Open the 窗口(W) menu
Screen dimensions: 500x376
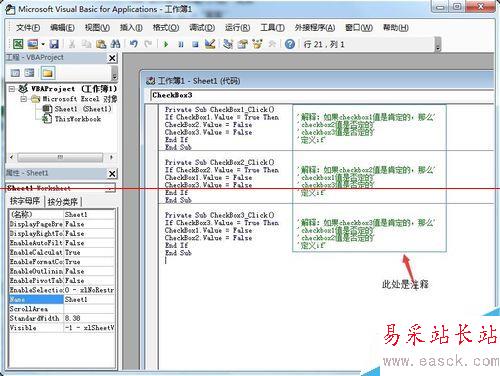tap(359, 27)
